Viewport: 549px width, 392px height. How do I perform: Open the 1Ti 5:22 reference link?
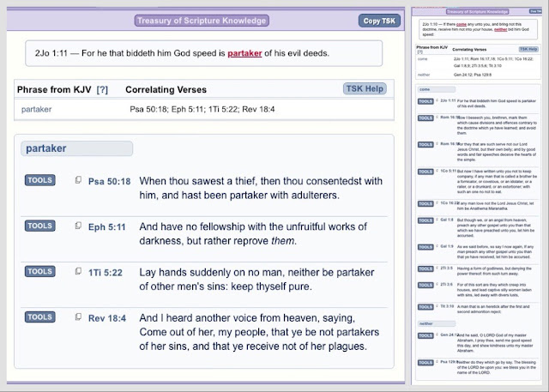106,273
